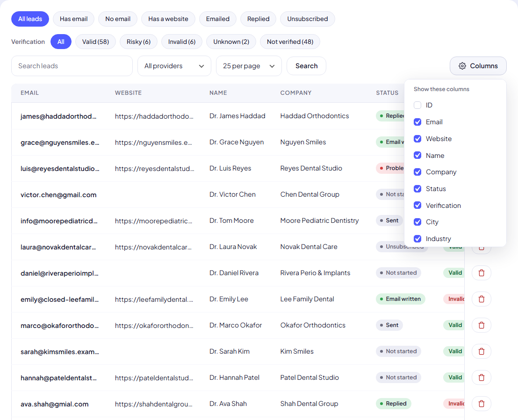Click the name Dr. James Haddad
The image size is (518, 420).
pos(237,116)
